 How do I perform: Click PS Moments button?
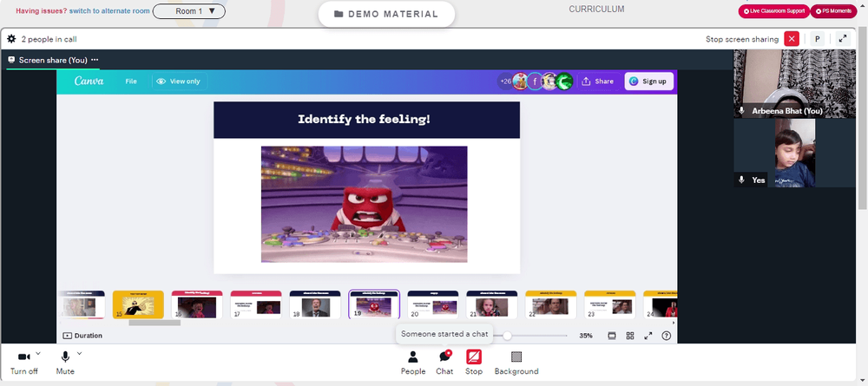coord(833,11)
